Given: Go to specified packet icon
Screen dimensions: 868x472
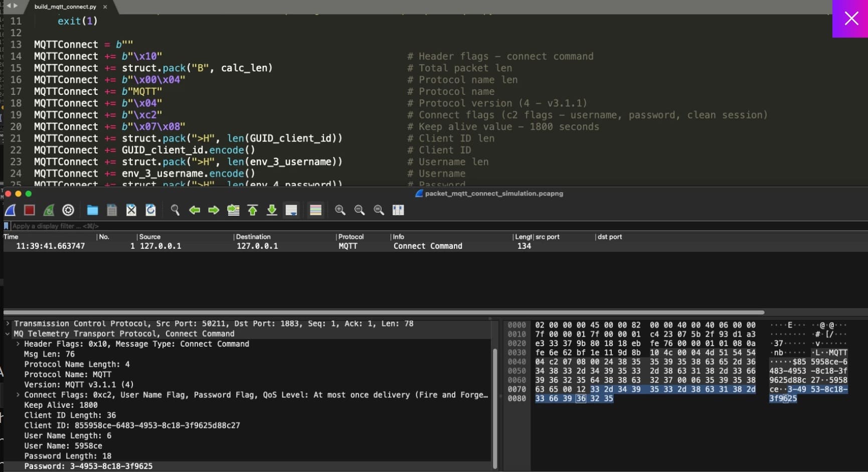Looking at the screenshot, I should (233, 210).
